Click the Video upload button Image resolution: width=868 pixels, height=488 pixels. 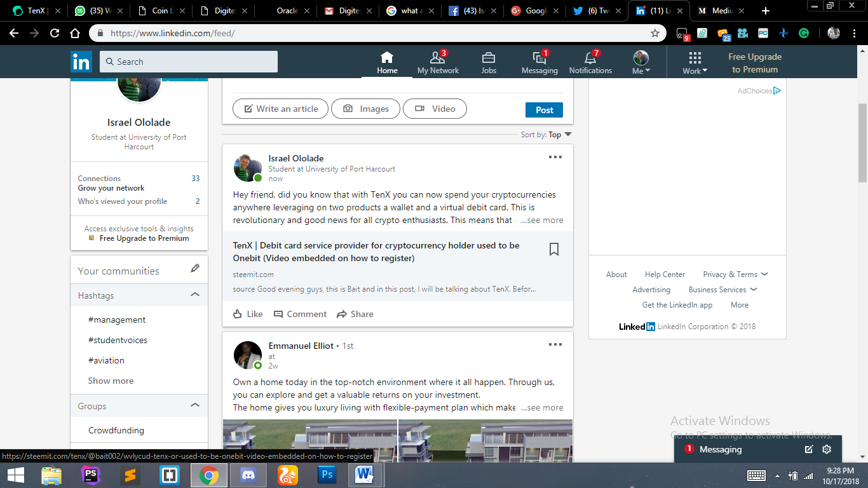(x=435, y=109)
